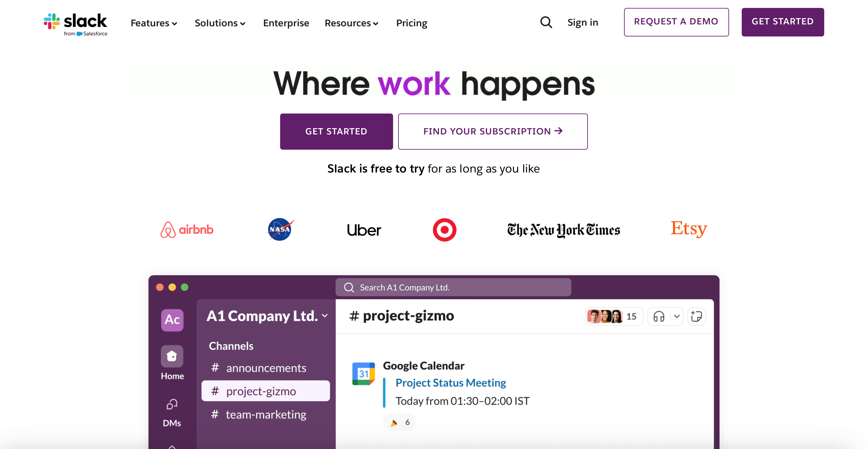868x449 pixels.
Task: Click the headphones huddle icon
Action: click(659, 317)
